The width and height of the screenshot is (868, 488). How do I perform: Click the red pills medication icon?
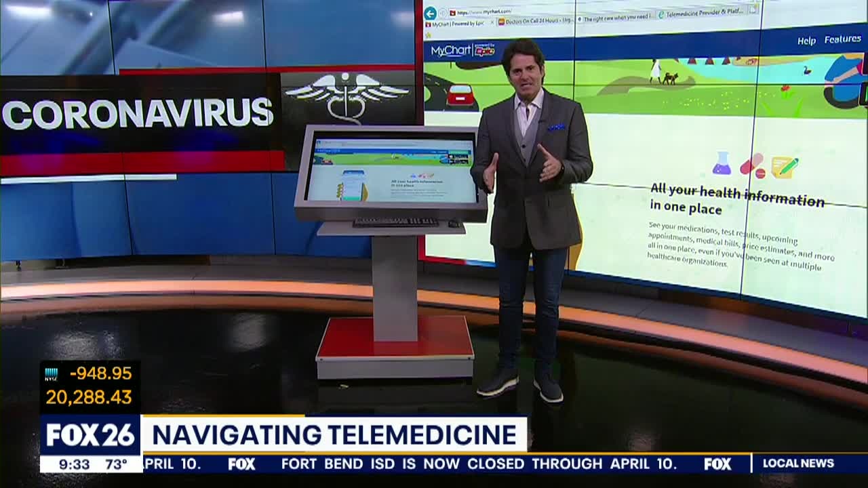coord(752,165)
